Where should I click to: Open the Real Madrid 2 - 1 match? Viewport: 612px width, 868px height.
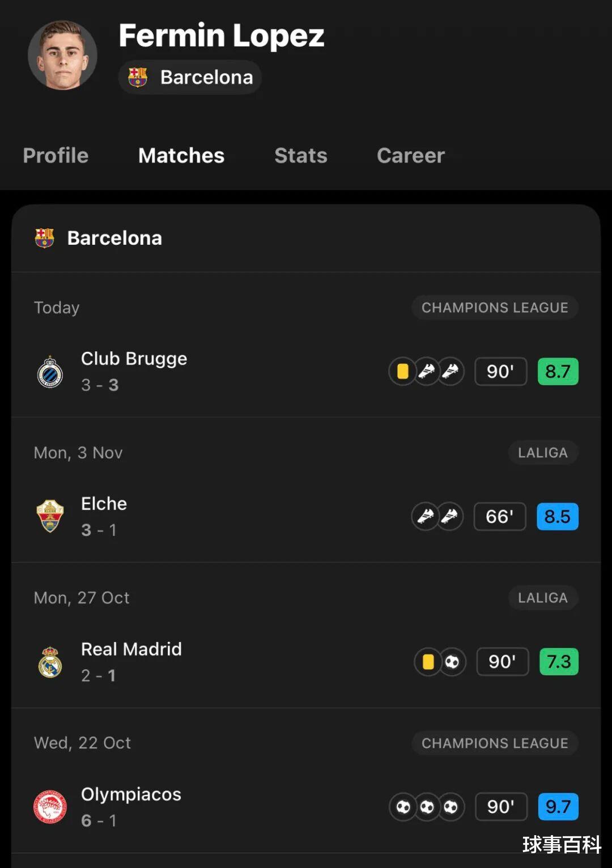(131, 662)
